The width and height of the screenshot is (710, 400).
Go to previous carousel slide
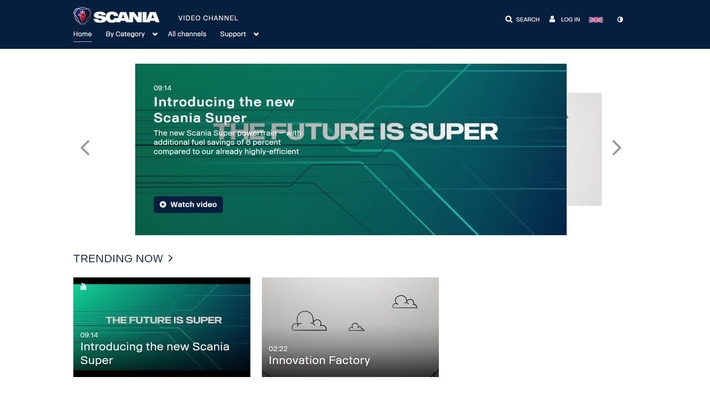click(x=85, y=148)
